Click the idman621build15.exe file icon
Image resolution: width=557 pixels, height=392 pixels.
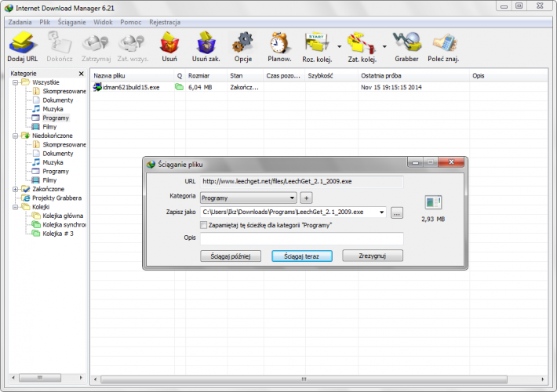(97, 87)
